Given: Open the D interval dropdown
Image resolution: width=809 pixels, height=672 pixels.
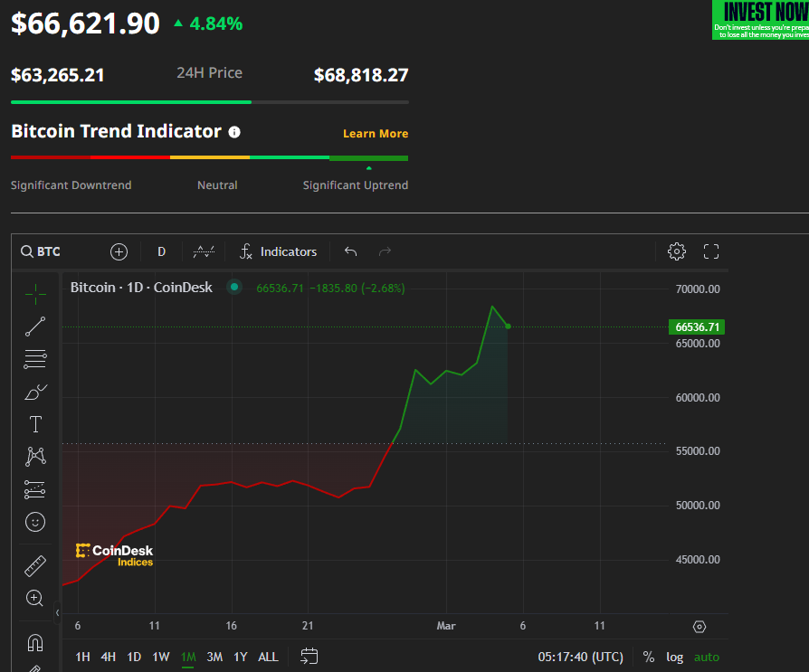Looking at the screenshot, I should (x=161, y=251).
